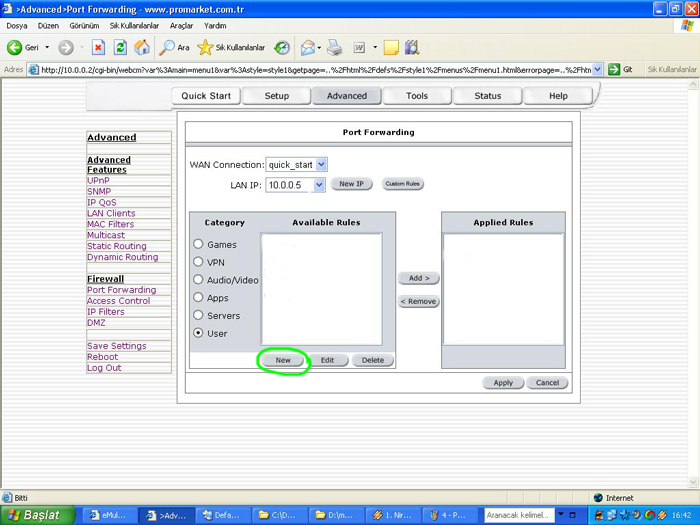
Task: Open the Başlat start button
Action: pyautogui.click(x=38, y=515)
